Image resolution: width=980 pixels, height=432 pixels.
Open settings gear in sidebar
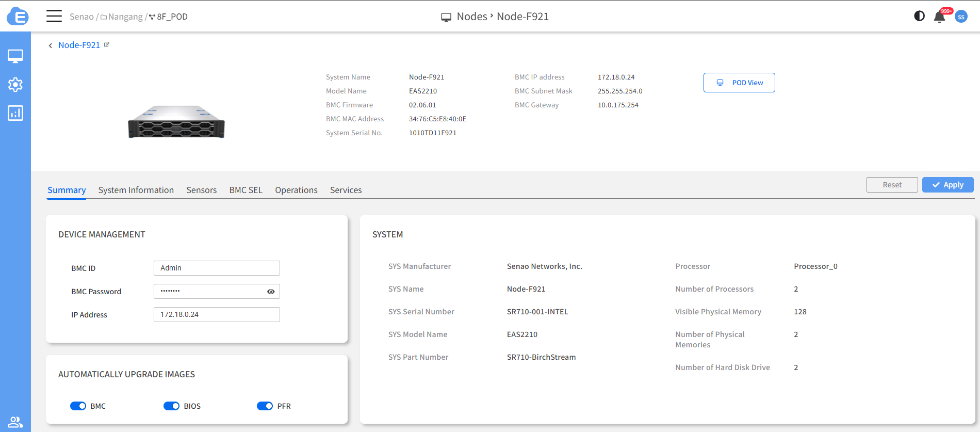(x=15, y=85)
